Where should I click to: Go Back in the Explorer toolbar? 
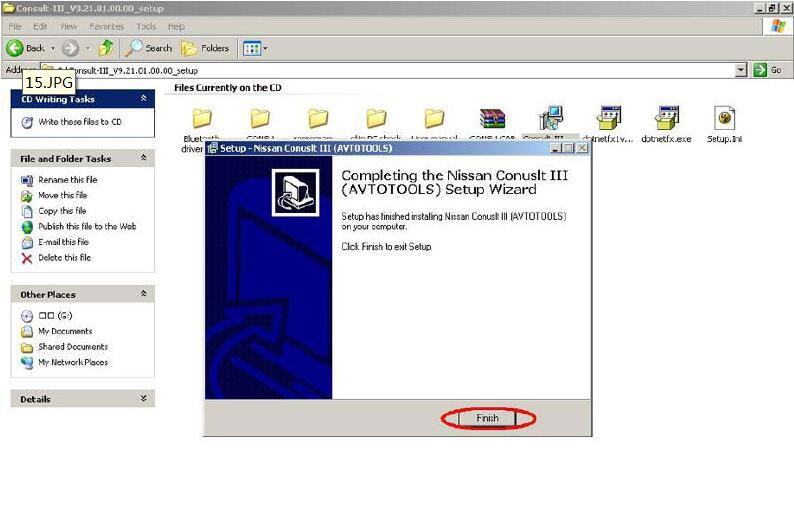[25, 48]
